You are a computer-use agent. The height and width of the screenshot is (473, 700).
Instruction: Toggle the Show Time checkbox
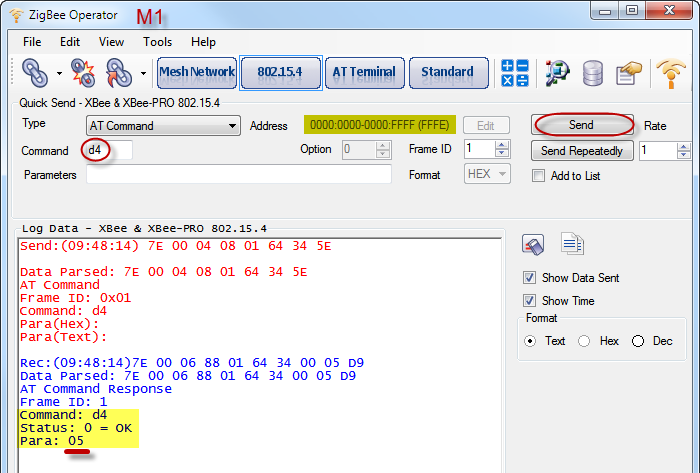point(529,301)
